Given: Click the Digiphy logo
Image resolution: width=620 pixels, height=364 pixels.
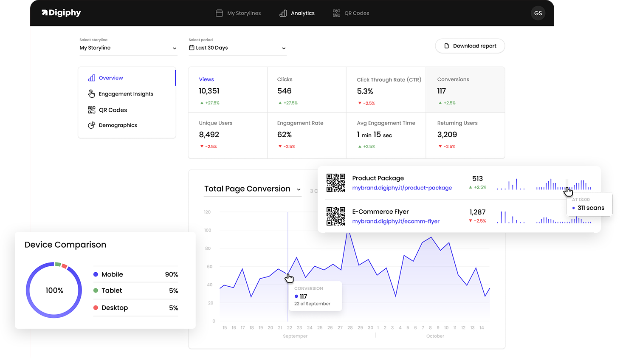Looking at the screenshot, I should [61, 13].
